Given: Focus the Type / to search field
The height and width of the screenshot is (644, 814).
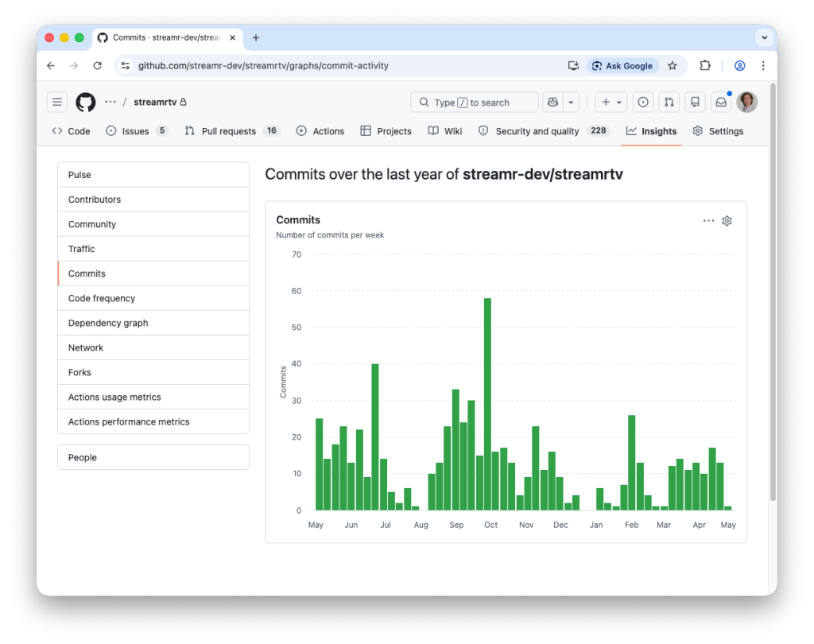Looking at the screenshot, I should click(474, 103).
